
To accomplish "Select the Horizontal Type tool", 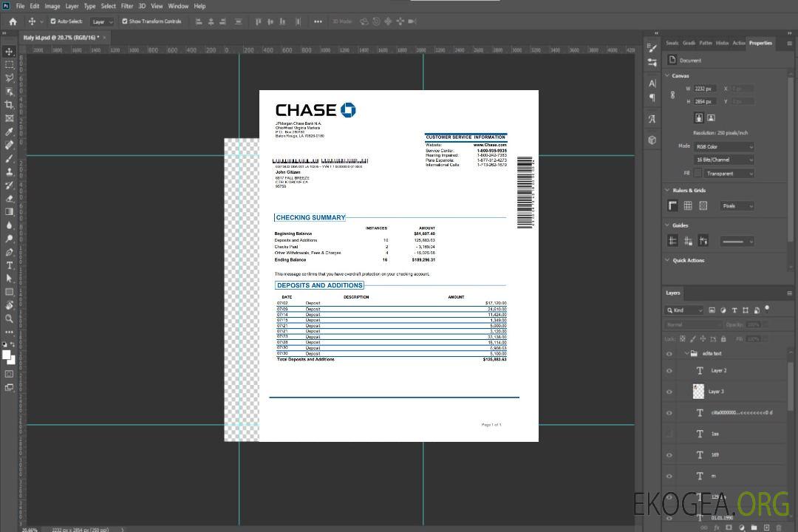I will point(9,265).
